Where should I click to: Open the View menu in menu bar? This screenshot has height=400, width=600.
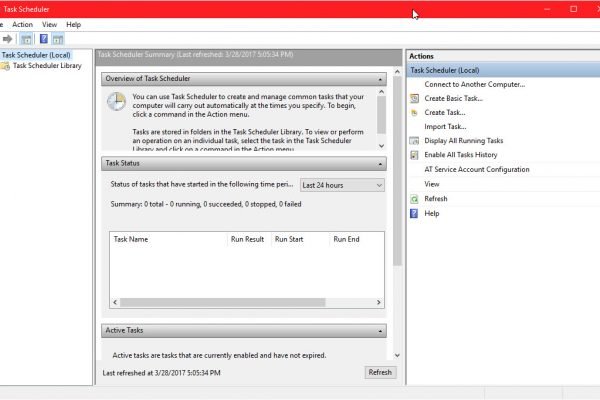[49, 24]
